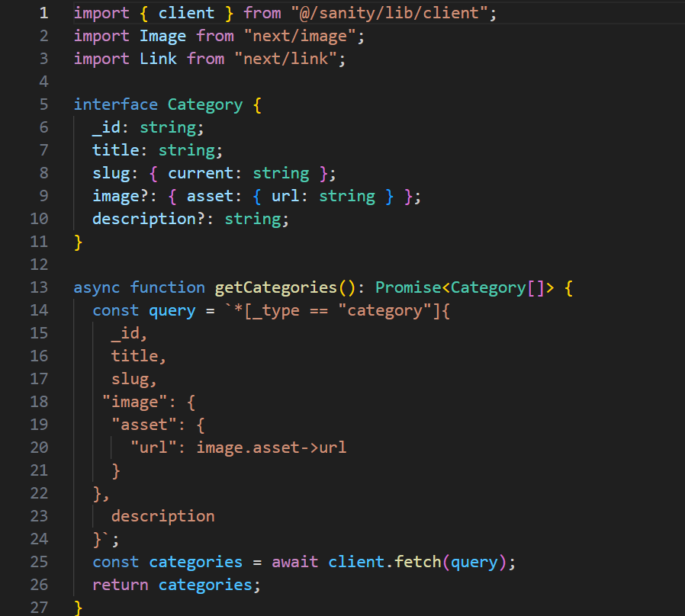Click line number 13 in the gutter

(39, 287)
